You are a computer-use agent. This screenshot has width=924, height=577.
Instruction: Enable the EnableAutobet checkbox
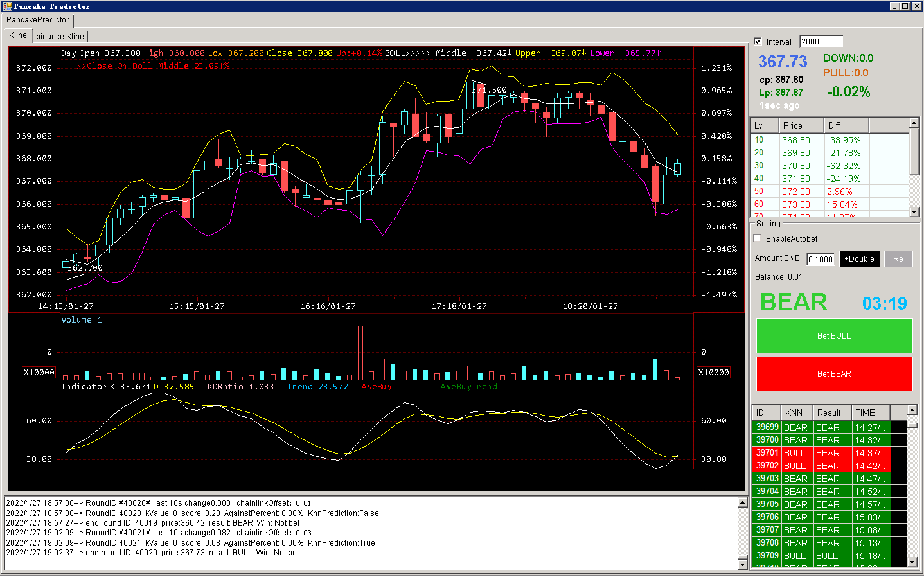click(x=758, y=238)
